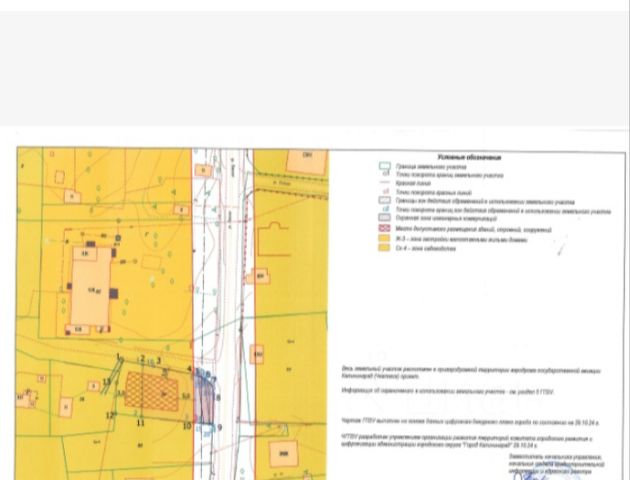Click the green land plot boundary legend symbol
630x480 pixels.
(x=385, y=166)
